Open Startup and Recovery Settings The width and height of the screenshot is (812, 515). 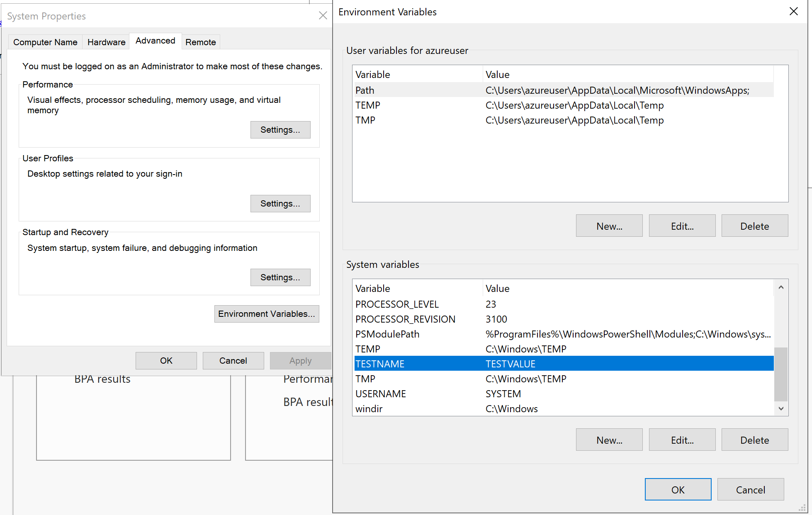pyautogui.click(x=280, y=277)
